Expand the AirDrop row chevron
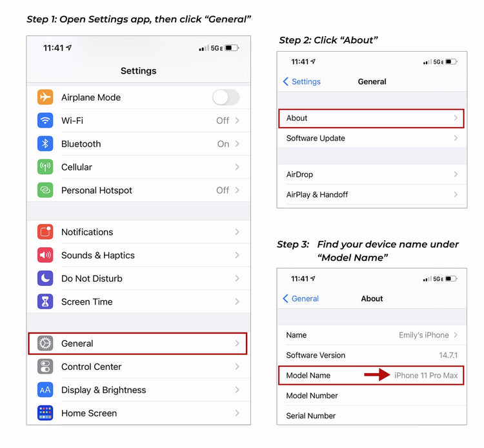Viewport: 484px width, 448px height. (456, 174)
